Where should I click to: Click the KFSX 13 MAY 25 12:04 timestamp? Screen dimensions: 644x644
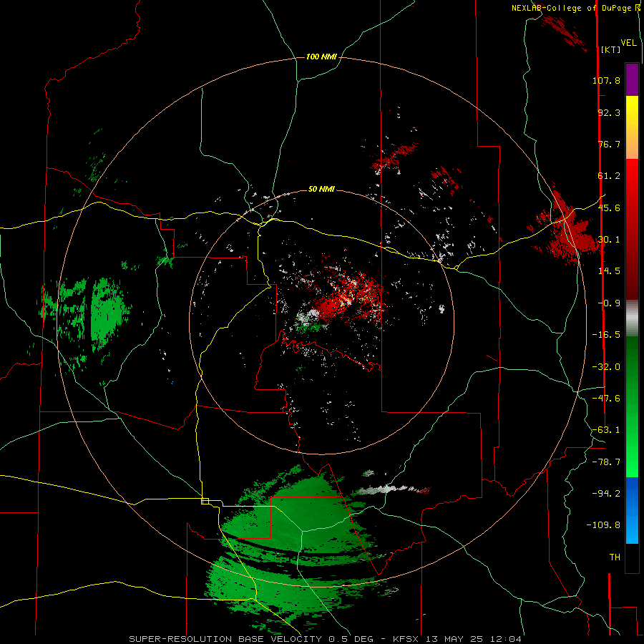[x=457, y=639]
